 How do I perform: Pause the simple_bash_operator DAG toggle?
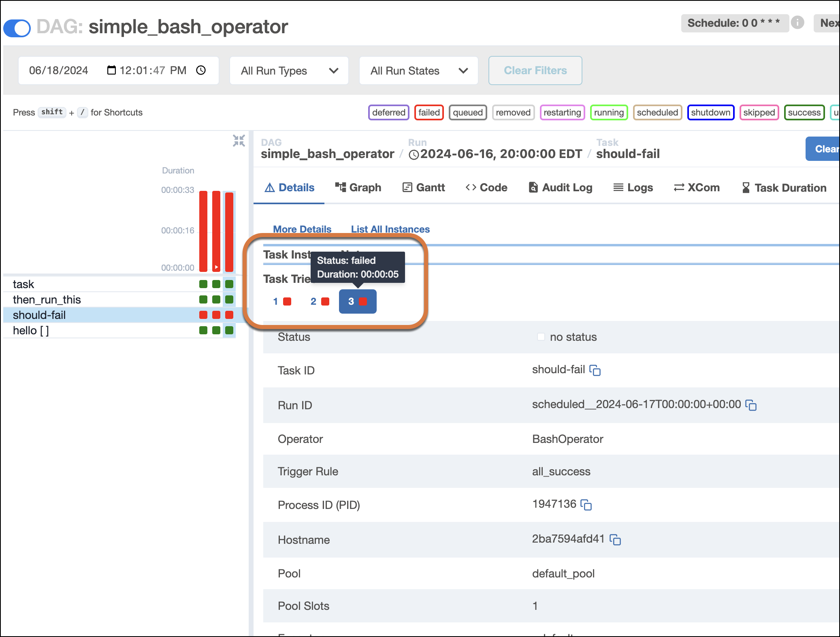click(x=17, y=28)
